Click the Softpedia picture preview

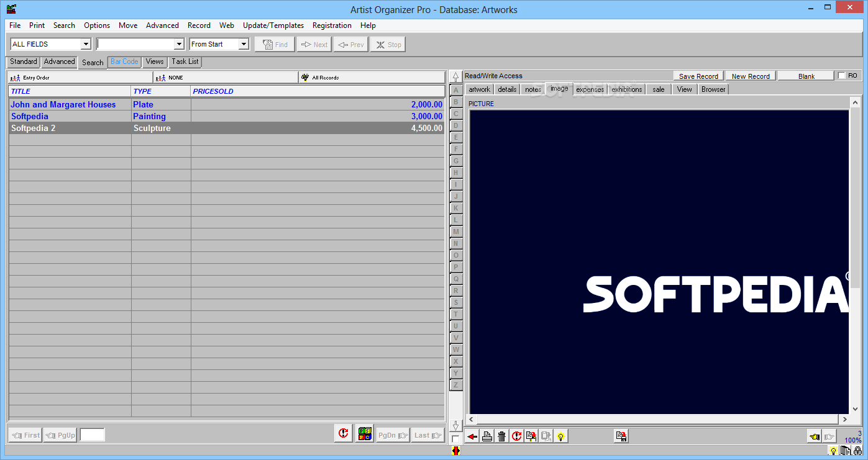659,262
